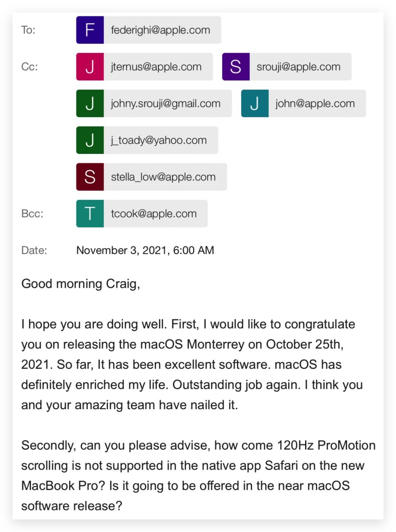Click the Bcc: field label
The height and width of the screenshot is (532, 396).
tap(32, 214)
